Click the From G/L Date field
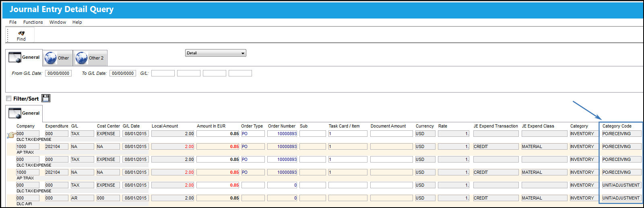This screenshot has width=644, height=208. click(x=58, y=73)
